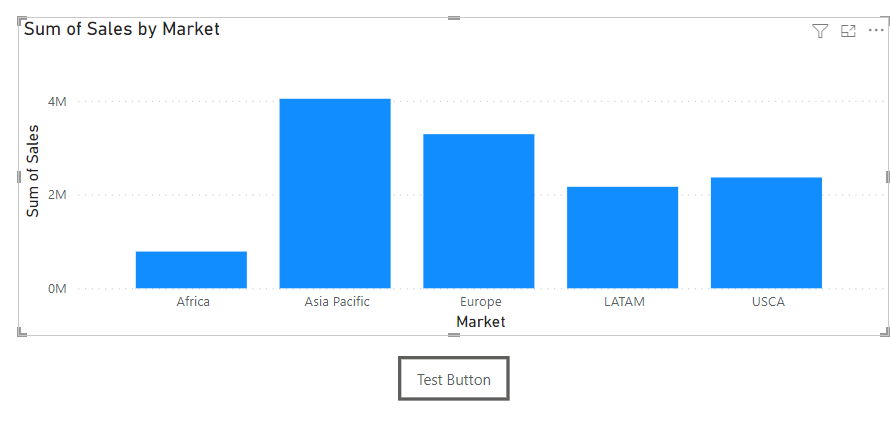This screenshot has width=890, height=429.
Task: Click the LATAM axis label
Action: click(x=625, y=301)
